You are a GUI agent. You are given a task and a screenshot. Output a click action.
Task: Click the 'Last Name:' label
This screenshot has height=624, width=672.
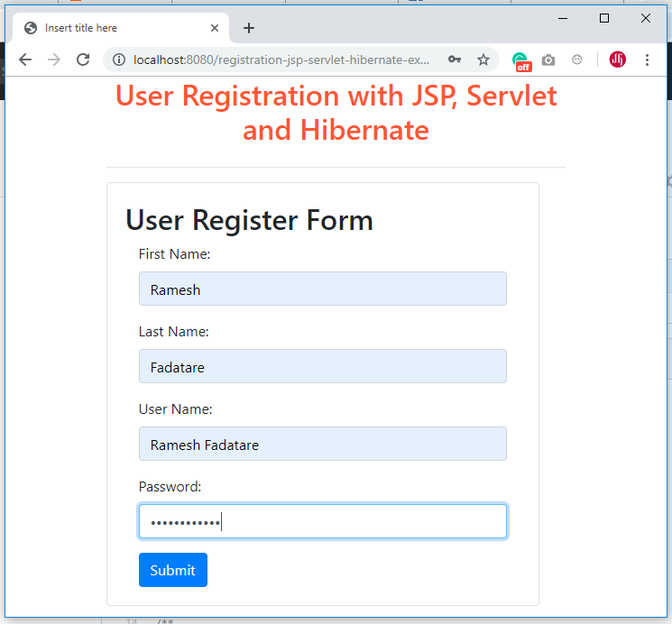[173, 332]
